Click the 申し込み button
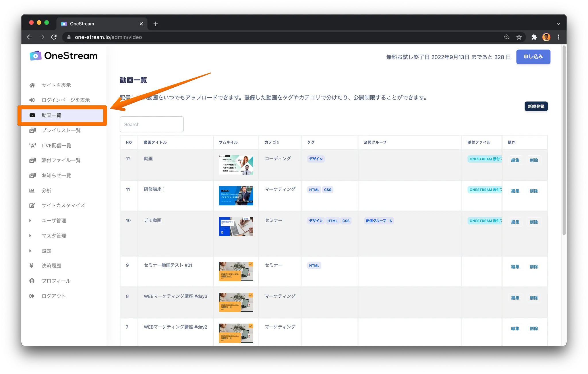This screenshot has height=374, width=588. point(533,57)
